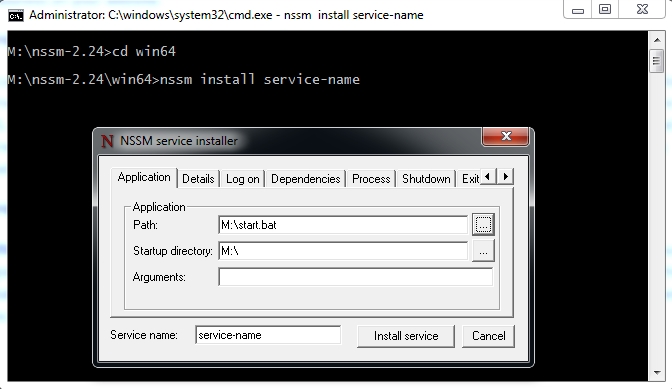Click the cmd.exe icon in the title bar
This screenshot has width=672, height=389.
[x=16, y=15]
